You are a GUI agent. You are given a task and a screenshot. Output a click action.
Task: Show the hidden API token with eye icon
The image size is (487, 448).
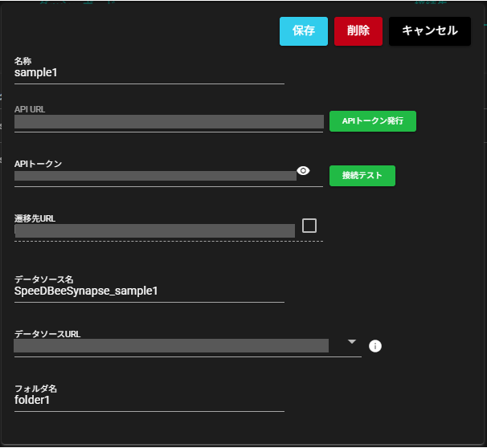click(x=303, y=170)
